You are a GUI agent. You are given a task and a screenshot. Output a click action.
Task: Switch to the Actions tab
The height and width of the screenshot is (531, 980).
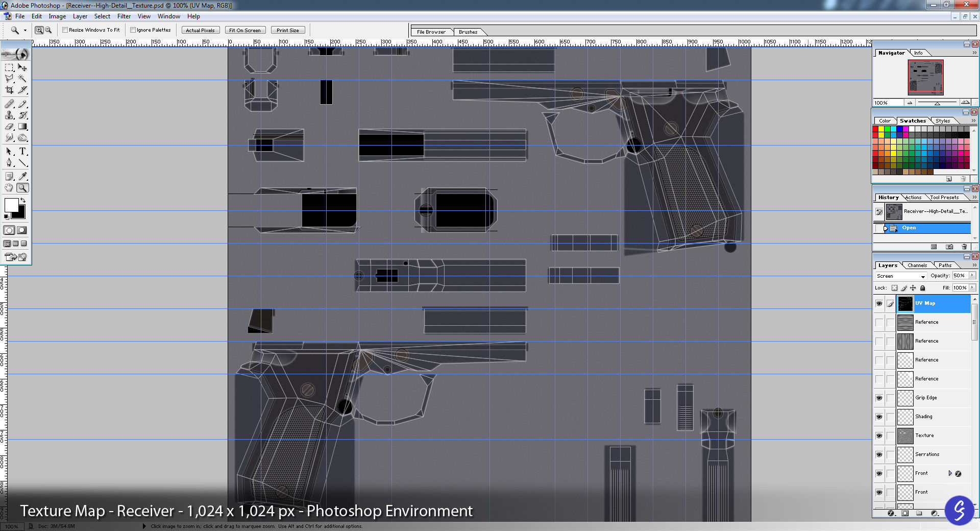point(913,198)
